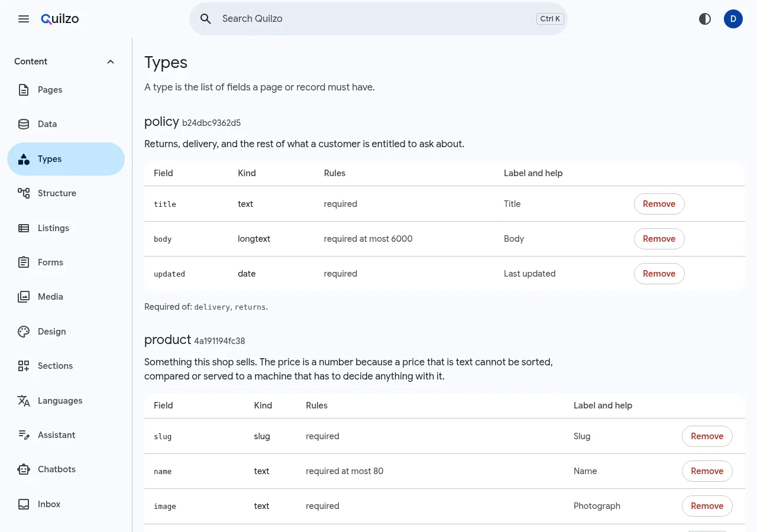Viewport: 757px width, 532px height.
Task: Click the 'Photograph' label cell
Action: pos(597,506)
